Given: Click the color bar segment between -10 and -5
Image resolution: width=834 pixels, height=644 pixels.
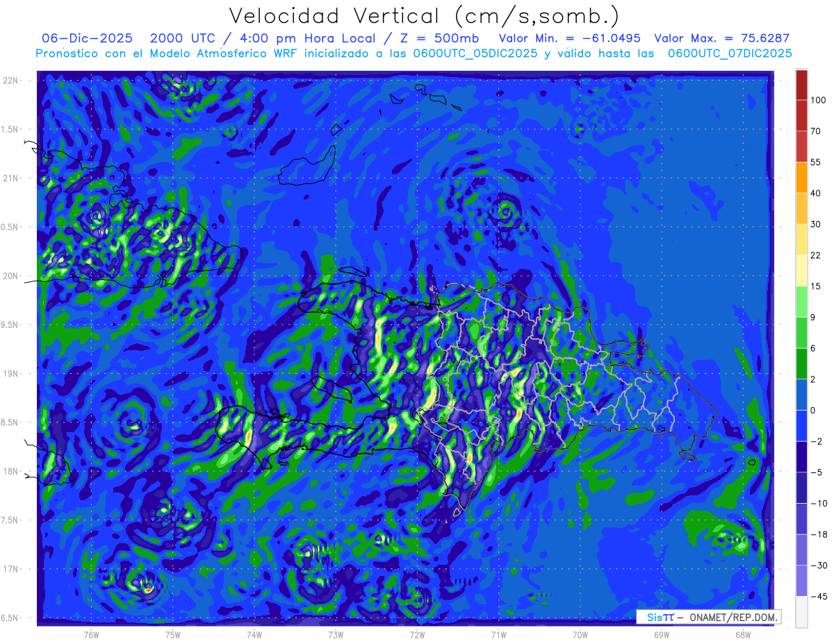Looking at the screenshot, I should [801, 487].
